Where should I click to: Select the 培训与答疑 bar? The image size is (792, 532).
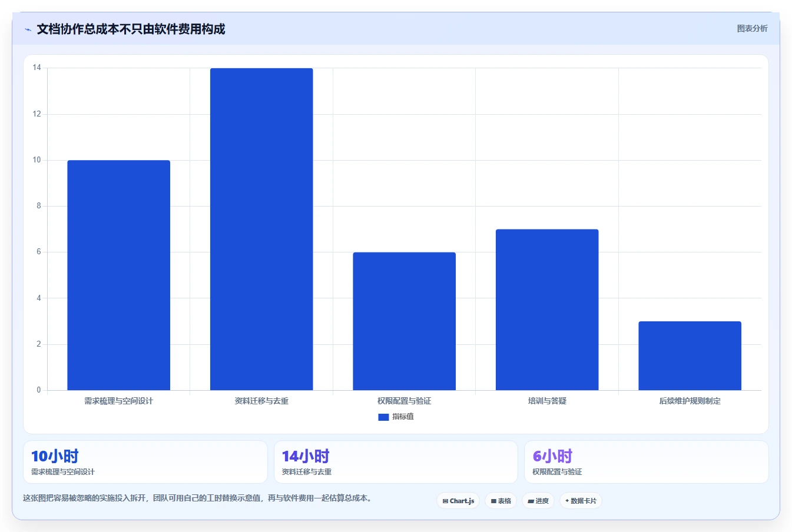coord(547,310)
